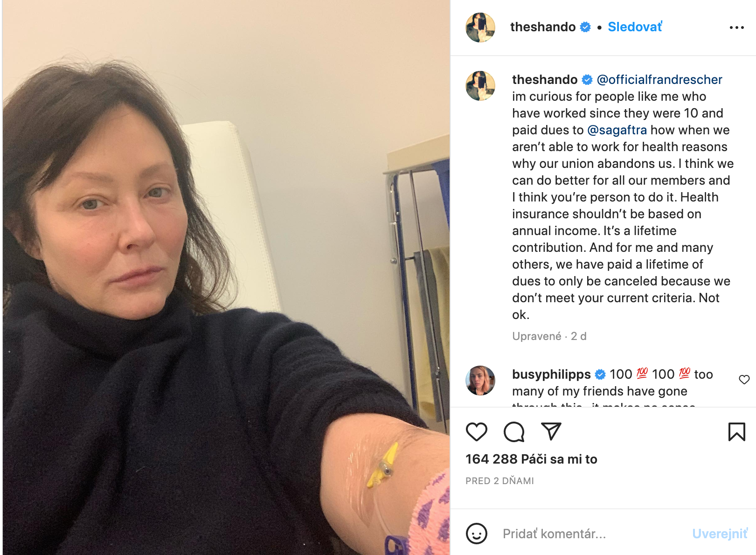This screenshot has height=555, width=756.
Task: Like the post with the heart icon
Action: (x=476, y=431)
